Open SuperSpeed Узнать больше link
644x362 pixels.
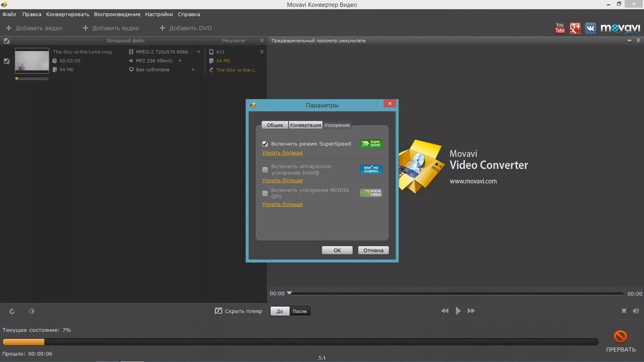click(x=282, y=153)
